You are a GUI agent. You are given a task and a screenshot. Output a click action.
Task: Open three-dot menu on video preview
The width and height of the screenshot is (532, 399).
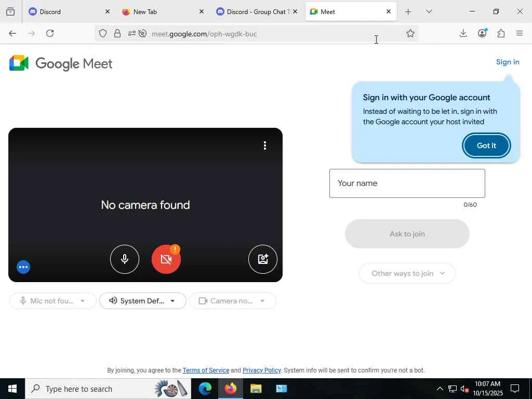pyautogui.click(x=264, y=145)
